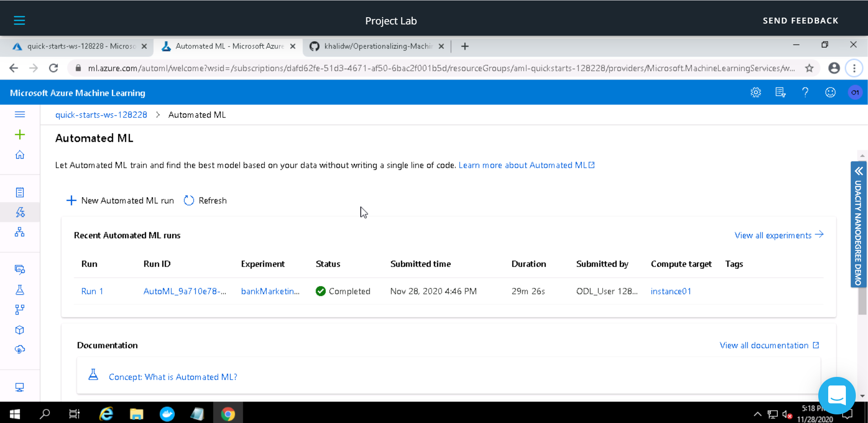Open Run 1 in the runs table
Image resolution: width=868 pixels, height=423 pixels.
92,291
